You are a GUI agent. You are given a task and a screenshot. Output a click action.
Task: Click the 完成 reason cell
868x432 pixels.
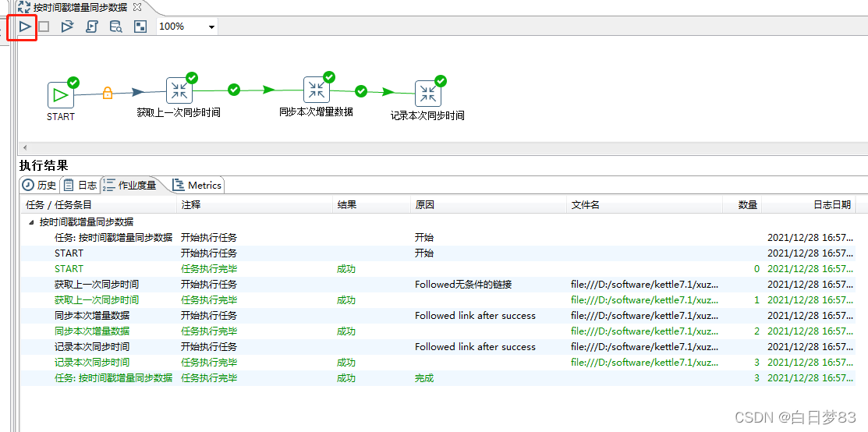click(424, 378)
